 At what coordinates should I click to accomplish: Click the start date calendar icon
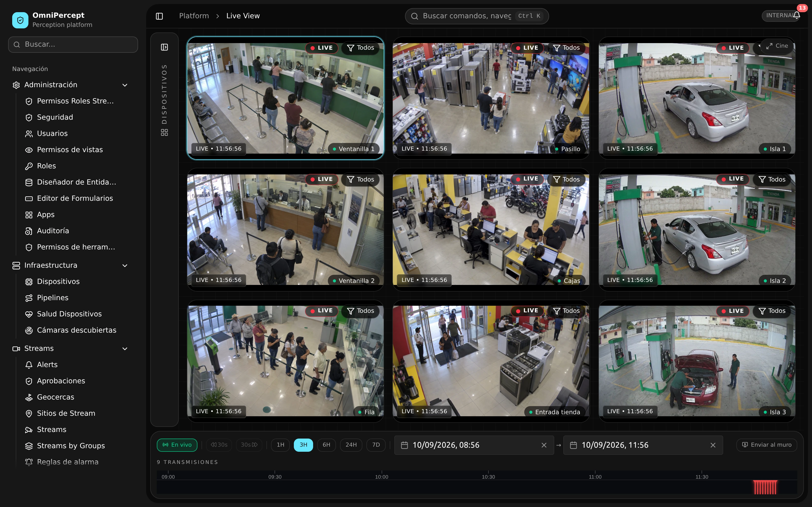point(405,445)
